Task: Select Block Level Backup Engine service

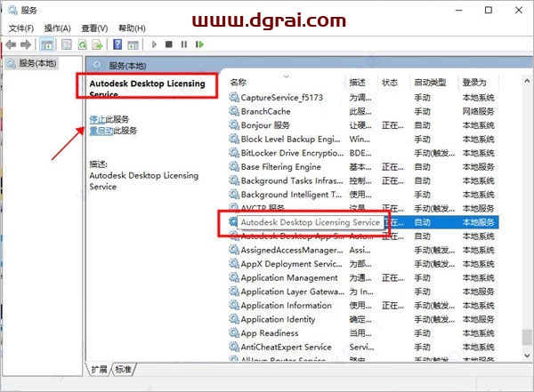Action: pyautogui.click(x=362, y=140)
